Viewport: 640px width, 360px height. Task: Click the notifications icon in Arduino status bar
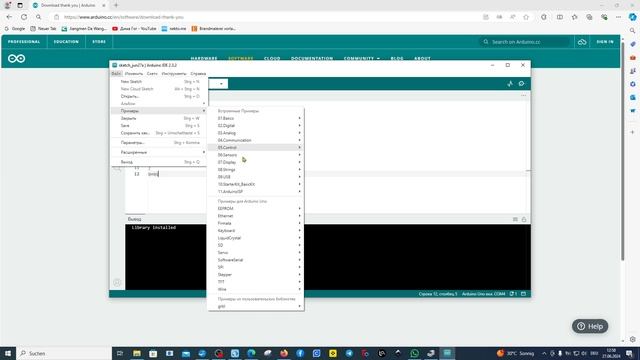(x=513, y=293)
